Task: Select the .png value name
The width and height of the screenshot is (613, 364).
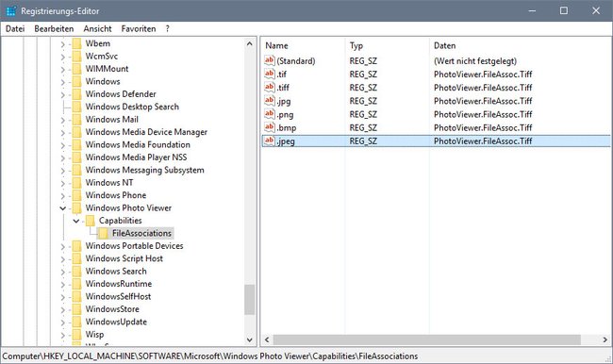Action: point(285,114)
